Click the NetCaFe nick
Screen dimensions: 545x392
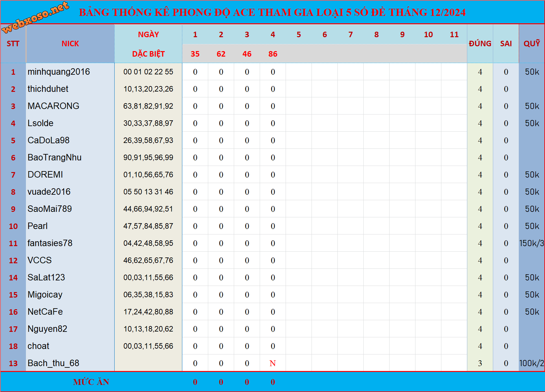pos(45,312)
